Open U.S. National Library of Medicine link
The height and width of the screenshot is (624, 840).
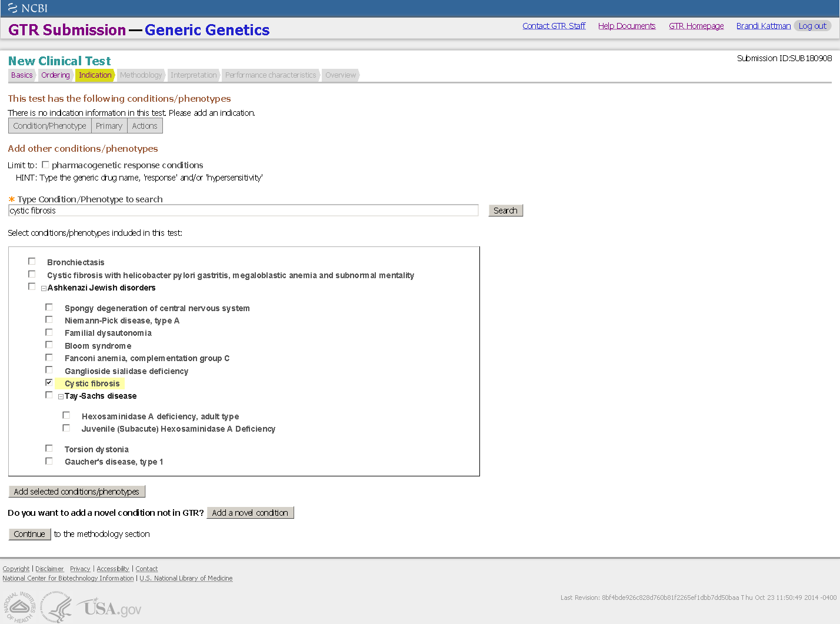(x=186, y=578)
